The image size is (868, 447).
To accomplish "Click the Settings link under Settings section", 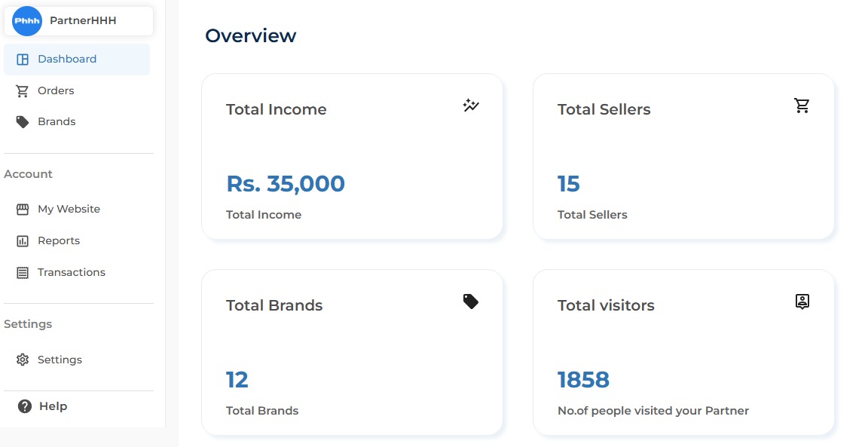I will 60,360.
